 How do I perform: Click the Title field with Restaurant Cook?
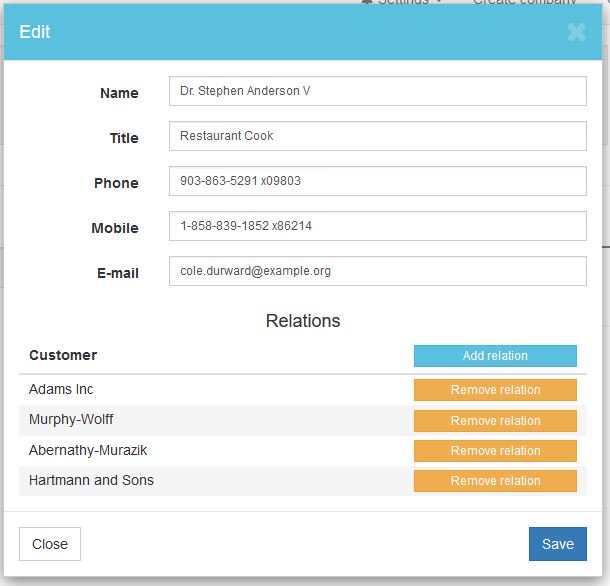(377, 136)
